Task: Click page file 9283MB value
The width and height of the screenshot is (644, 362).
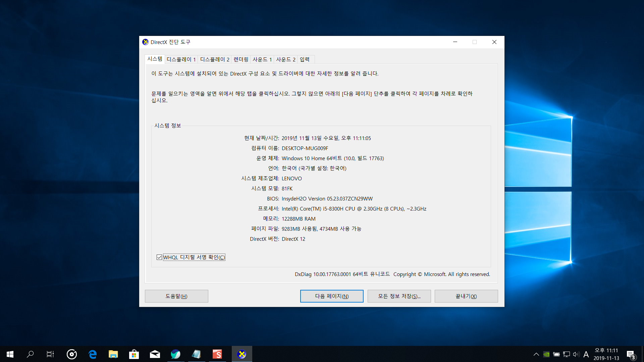Action: pos(321,229)
